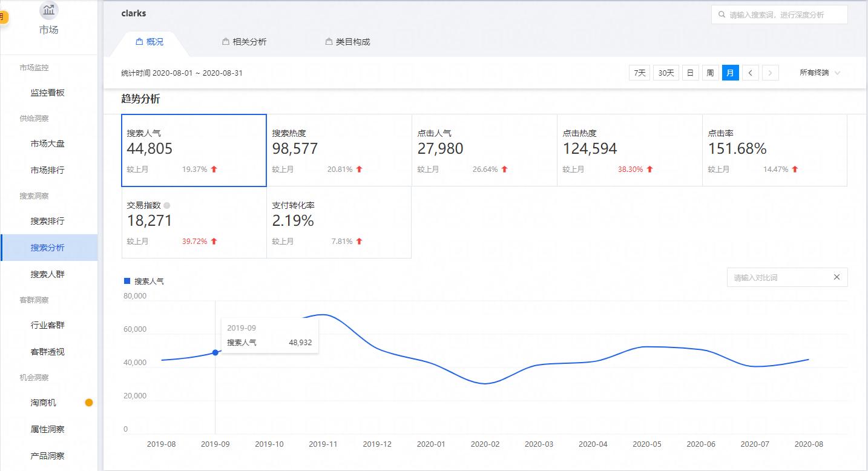Viewport: 868px width, 471px height.
Task: Open 搜索人群 in the sidebar menu
Action: (x=49, y=274)
